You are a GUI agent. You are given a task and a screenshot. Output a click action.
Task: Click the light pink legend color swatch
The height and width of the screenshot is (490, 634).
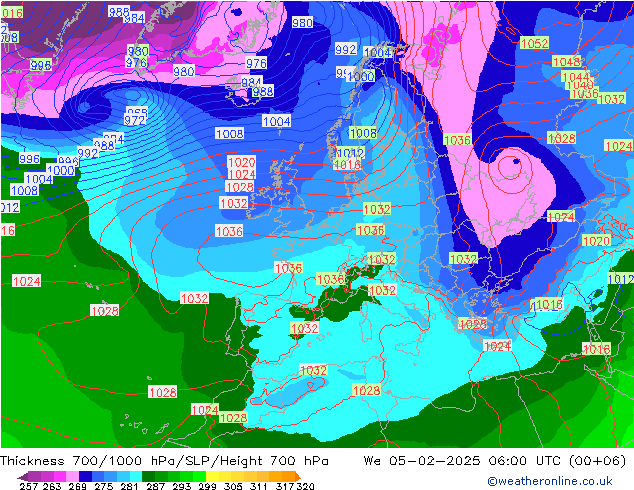[72, 476]
